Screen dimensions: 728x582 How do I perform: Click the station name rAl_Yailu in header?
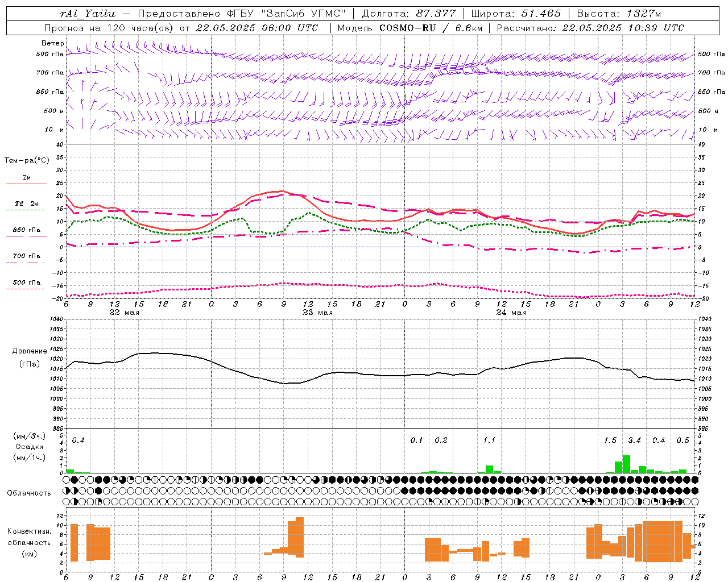click(88, 14)
